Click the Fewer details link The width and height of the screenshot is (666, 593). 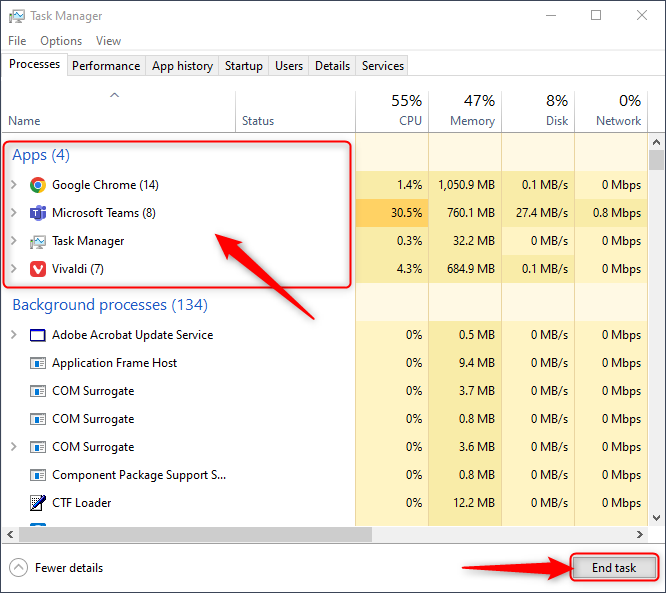point(69,568)
